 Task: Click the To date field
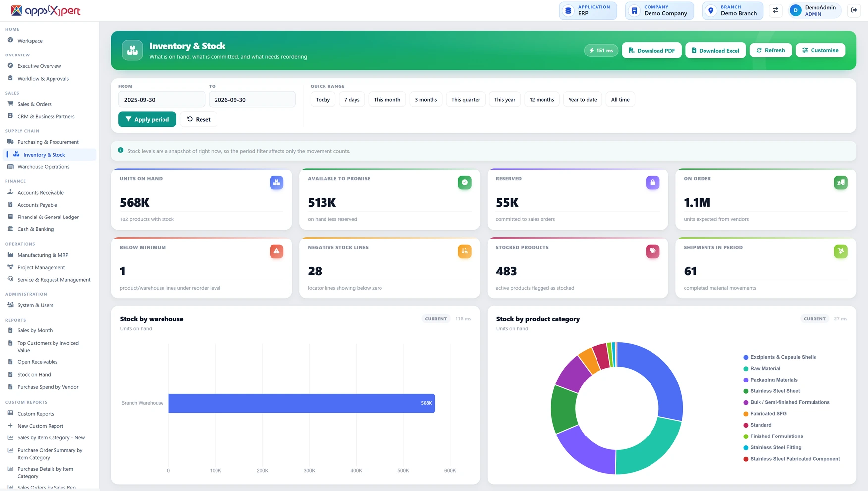tap(252, 100)
